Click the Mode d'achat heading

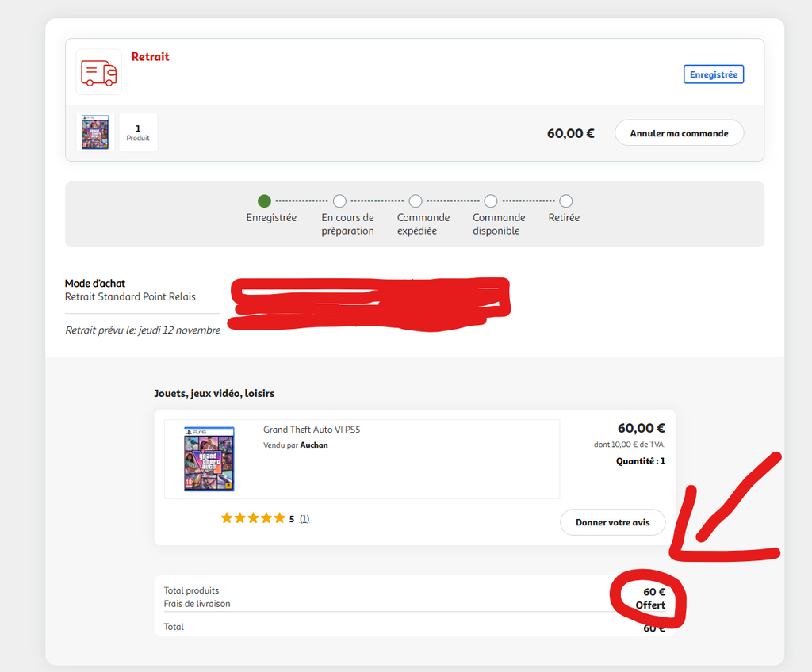coord(95,283)
